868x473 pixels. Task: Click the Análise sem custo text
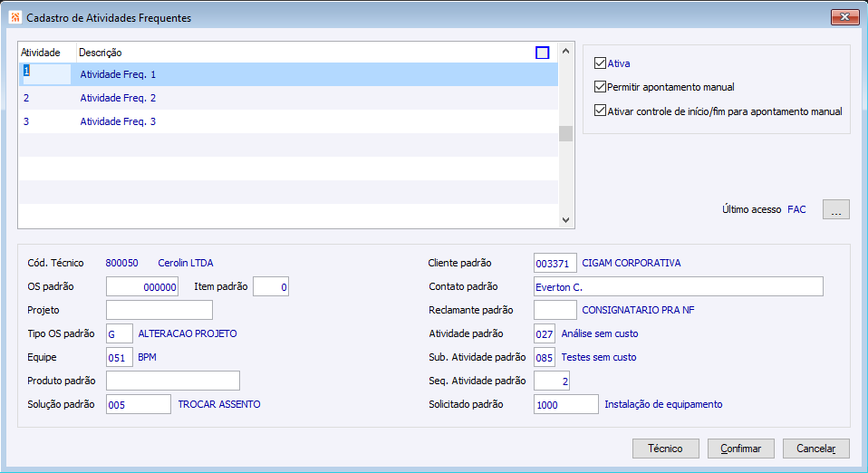tap(600, 333)
